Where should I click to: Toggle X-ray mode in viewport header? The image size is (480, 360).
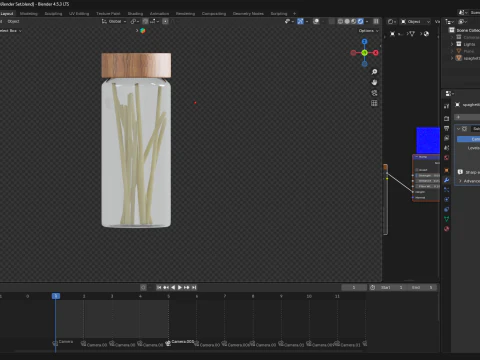click(331, 21)
